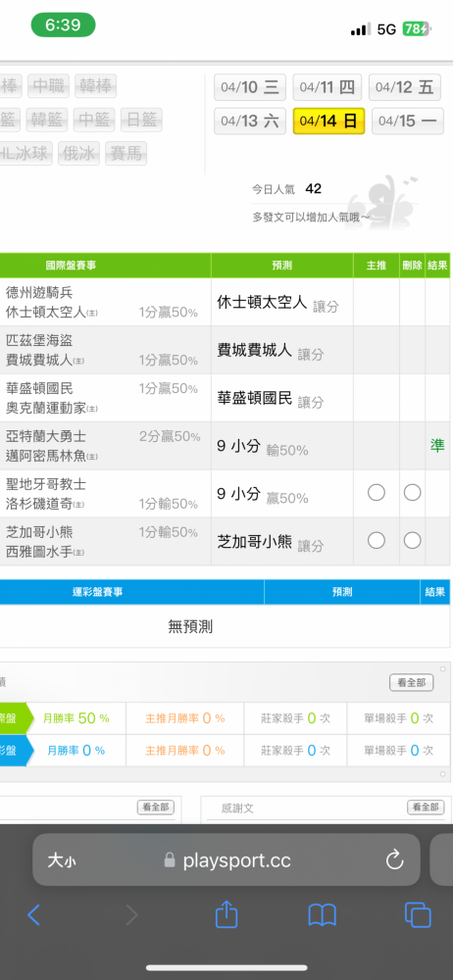Select the 04/11 四 date tab
The height and width of the screenshot is (980, 453).
point(327,87)
